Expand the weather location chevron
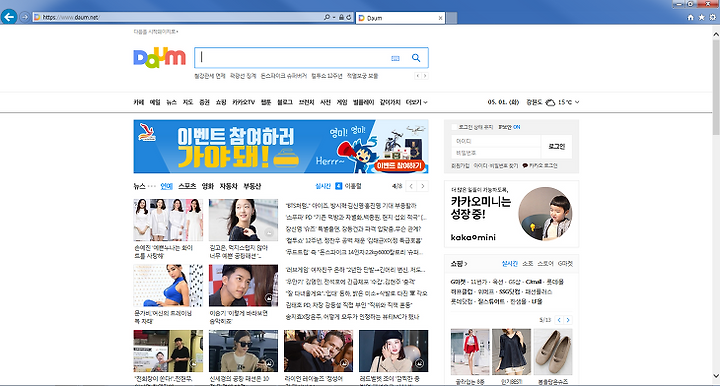 [577, 102]
